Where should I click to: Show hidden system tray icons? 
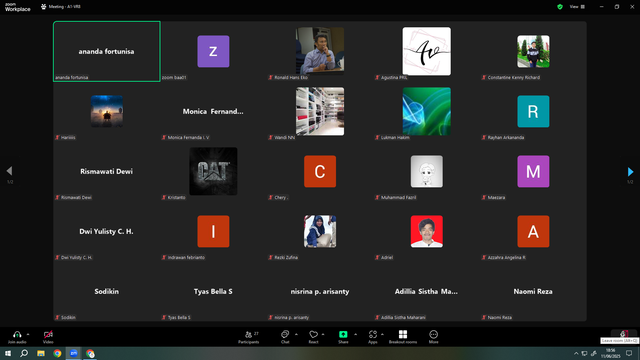[576, 353]
